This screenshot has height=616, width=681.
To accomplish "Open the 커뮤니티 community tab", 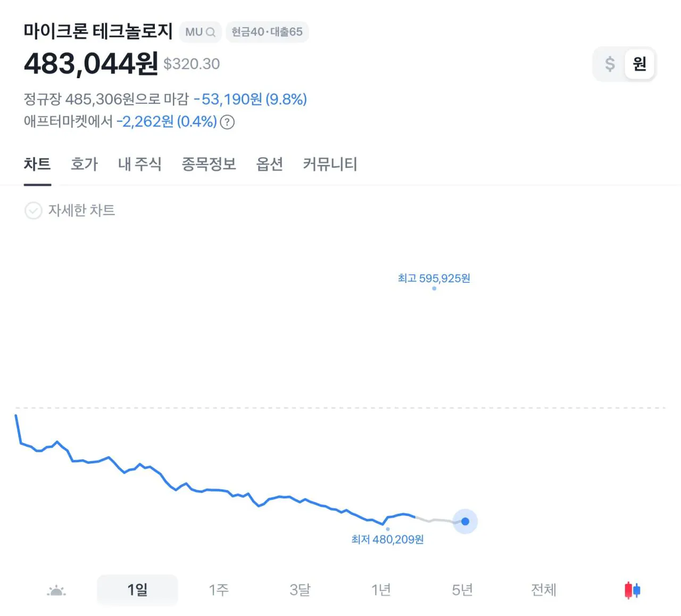I will coord(330,164).
